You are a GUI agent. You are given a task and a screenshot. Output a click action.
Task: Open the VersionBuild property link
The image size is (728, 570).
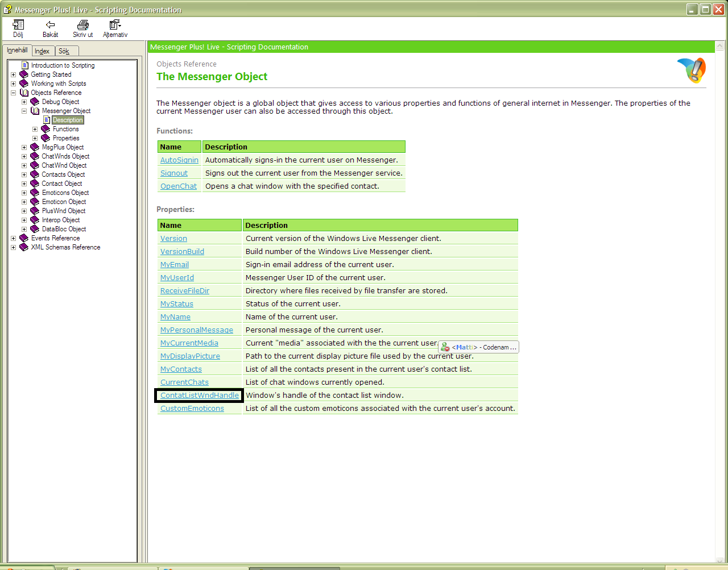pyautogui.click(x=182, y=252)
